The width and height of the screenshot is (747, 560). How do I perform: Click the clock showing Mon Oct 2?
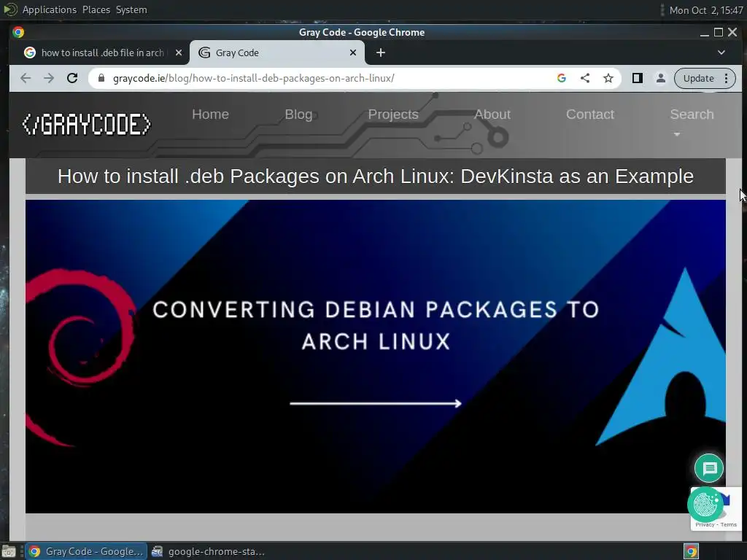click(x=706, y=10)
